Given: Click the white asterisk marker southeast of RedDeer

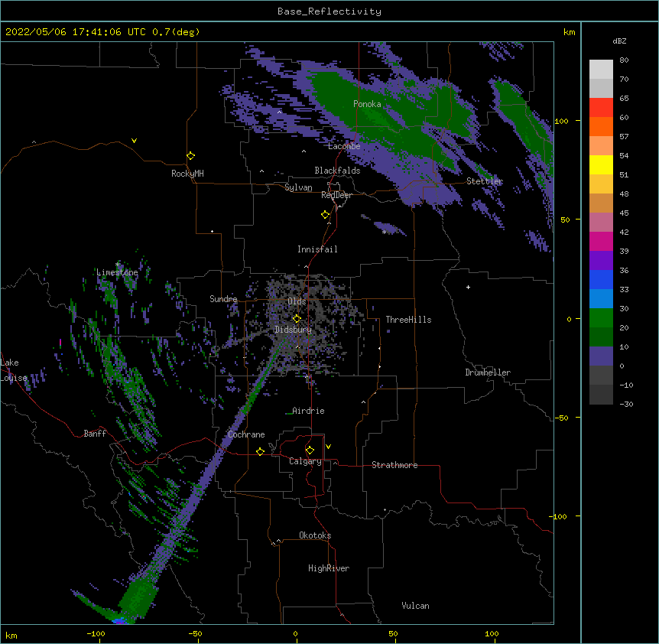Looking at the screenshot, I should [x=384, y=232].
